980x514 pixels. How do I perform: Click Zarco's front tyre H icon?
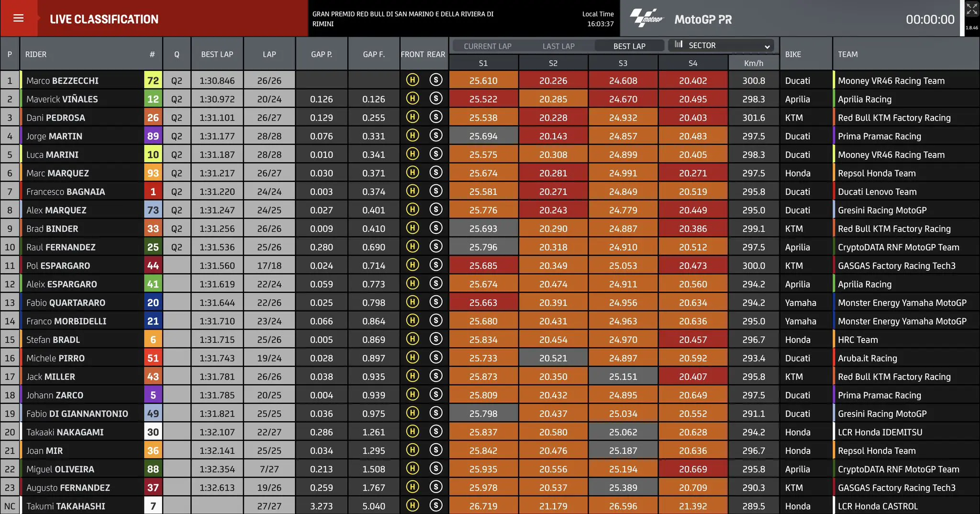[x=412, y=394]
